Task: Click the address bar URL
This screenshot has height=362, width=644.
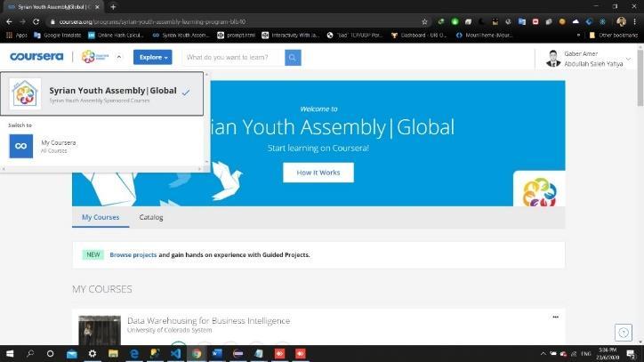Action: pyautogui.click(x=152, y=21)
